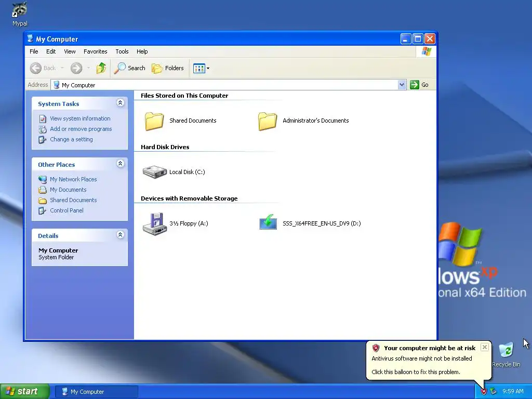Select the Administrator's Documents folder icon
This screenshot has width=532, height=399.
click(x=268, y=121)
